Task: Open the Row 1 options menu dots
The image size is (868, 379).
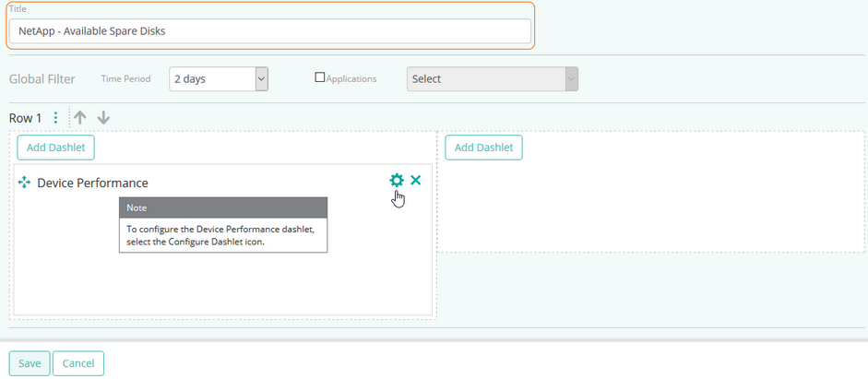Action: point(55,118)
